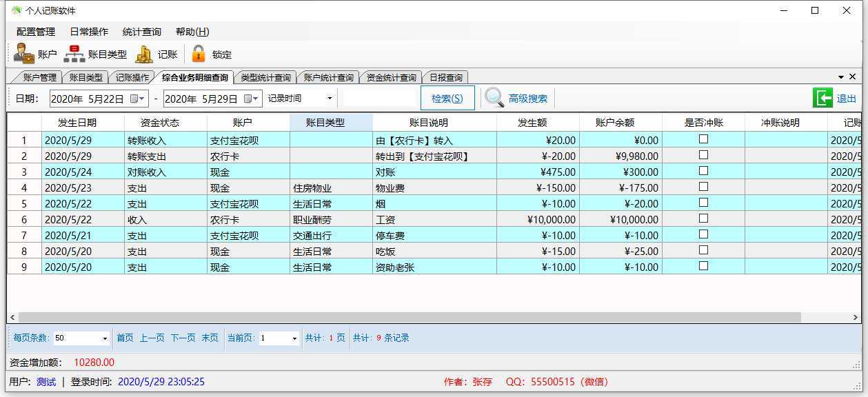The width and height of the screenshot is (868, 397).
Task: Sort by 账户余额 column header
Action: (x=620, y=123)
